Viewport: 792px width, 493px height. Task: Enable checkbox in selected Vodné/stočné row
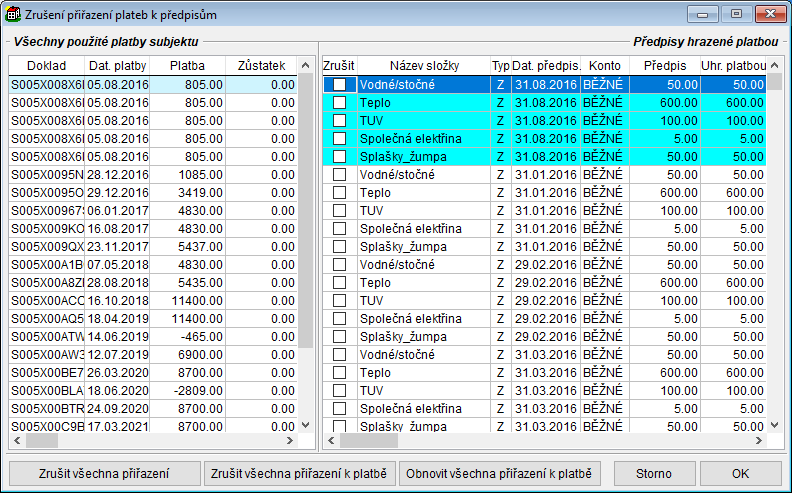coord(340,85)
